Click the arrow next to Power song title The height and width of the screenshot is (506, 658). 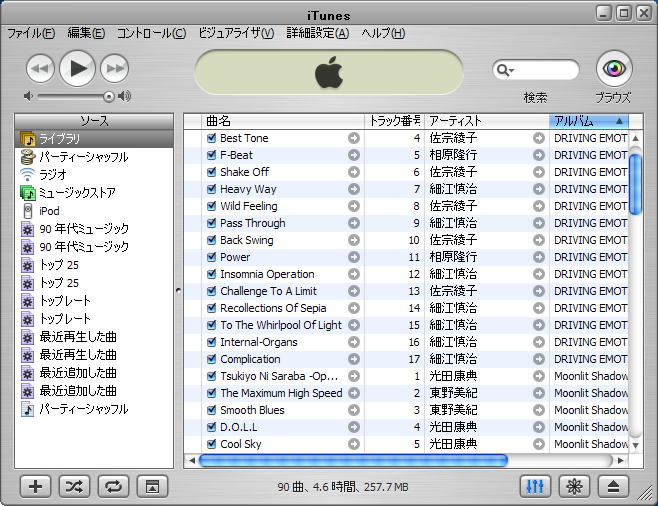pos(354,257)
